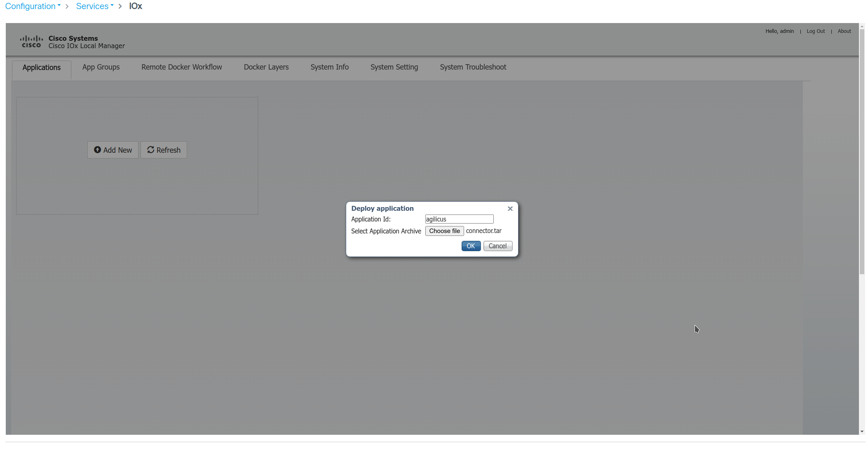Select the Applications tab
This screenshot has height=450, width=868.
coord(42,68)
